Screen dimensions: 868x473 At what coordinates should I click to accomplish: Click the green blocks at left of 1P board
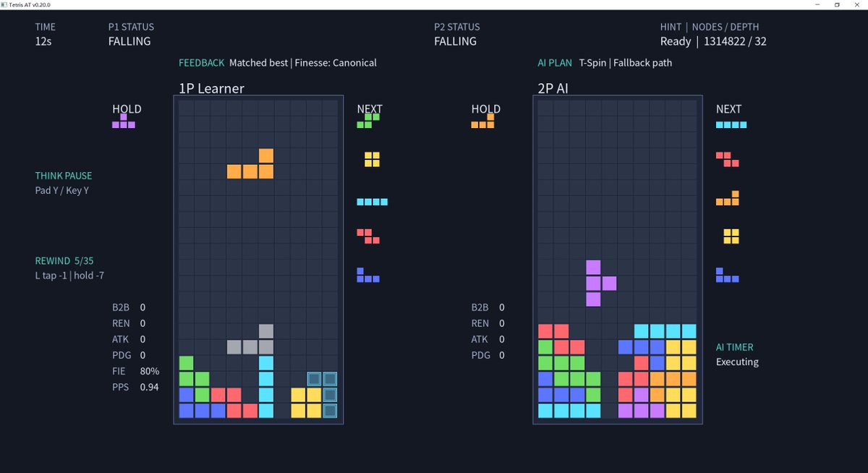[194, 379]
